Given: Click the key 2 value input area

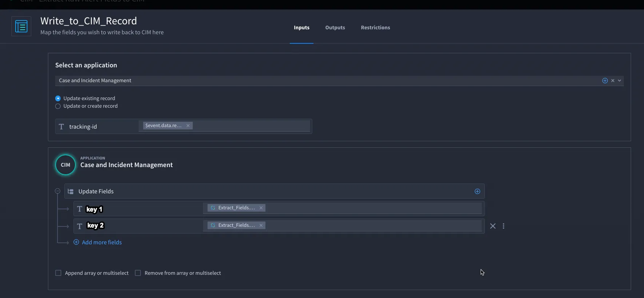Looking at the screenshot, I should [x=342, y=226].
